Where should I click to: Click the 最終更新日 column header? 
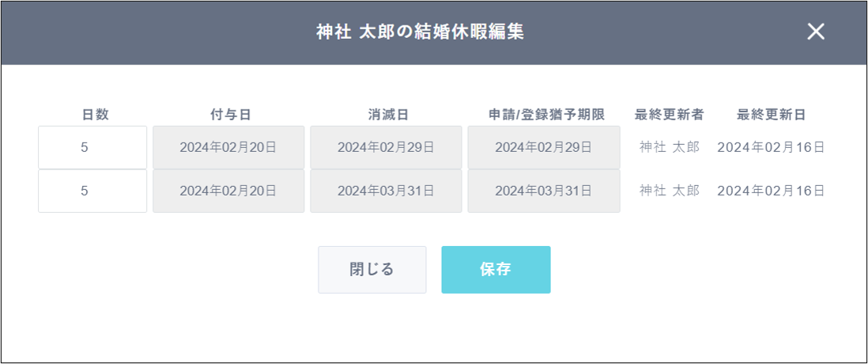coord(771,115)
